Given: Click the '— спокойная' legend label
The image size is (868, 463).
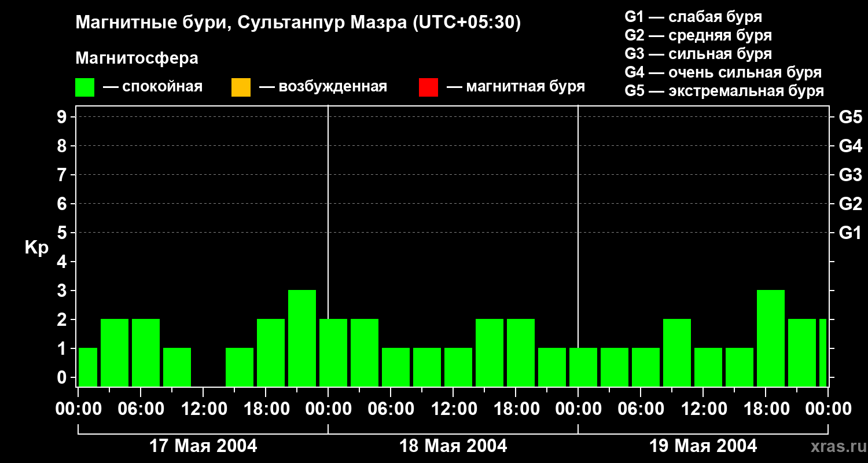Looking at the screenshot, I should tap(153, 87).
